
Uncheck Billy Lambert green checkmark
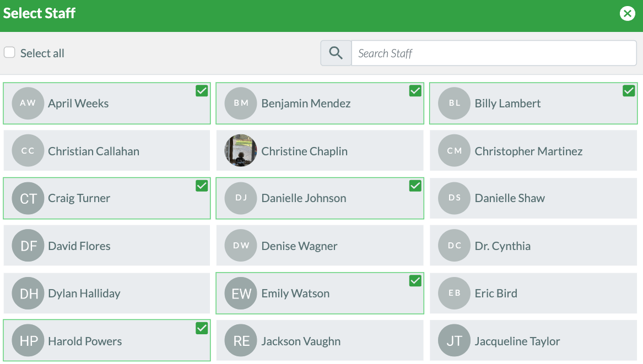click(x=628, y=91)
